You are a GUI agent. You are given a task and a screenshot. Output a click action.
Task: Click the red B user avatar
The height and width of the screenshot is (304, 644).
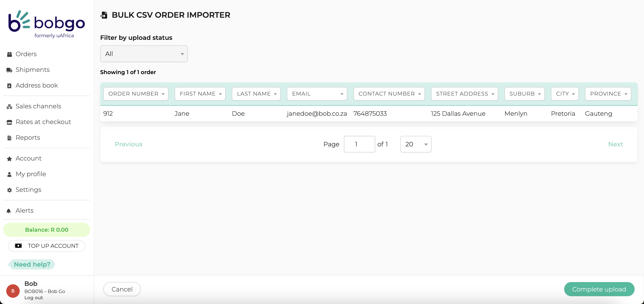[x=13, y=291]
